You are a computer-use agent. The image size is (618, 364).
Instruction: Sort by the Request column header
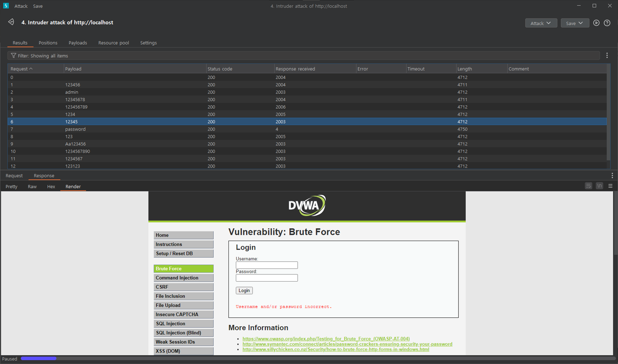36,69
